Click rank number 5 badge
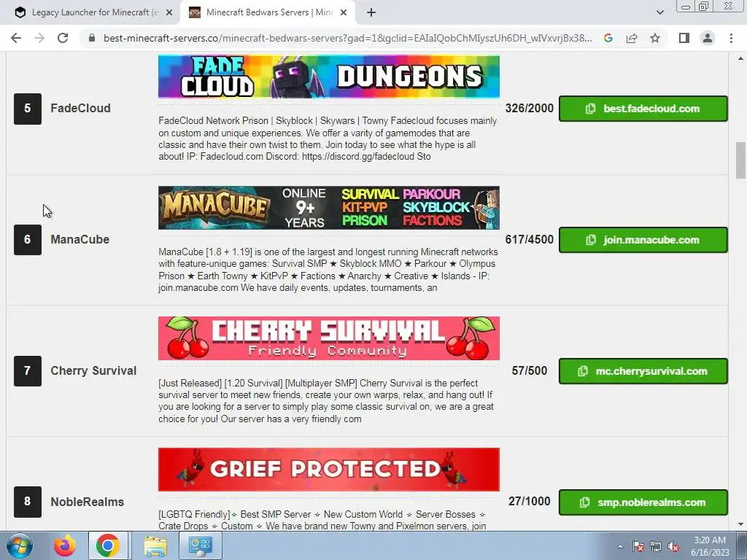Screen dimensions: 747x560 pos(28,109)
